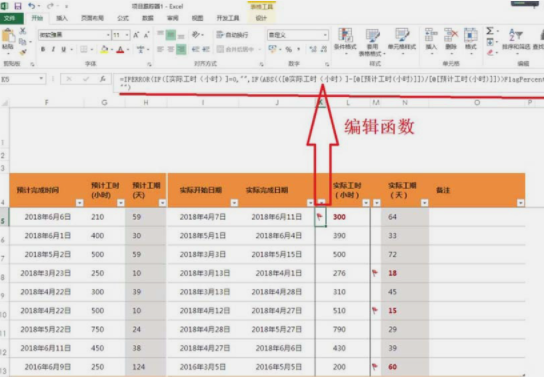544x377 pixels.
Task: Click the Undo arrow icon
Action: (32, 6)
